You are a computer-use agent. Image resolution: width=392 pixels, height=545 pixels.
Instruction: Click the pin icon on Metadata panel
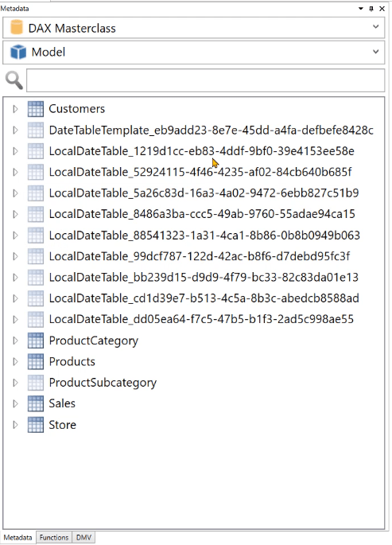click(x=371, y=8)
